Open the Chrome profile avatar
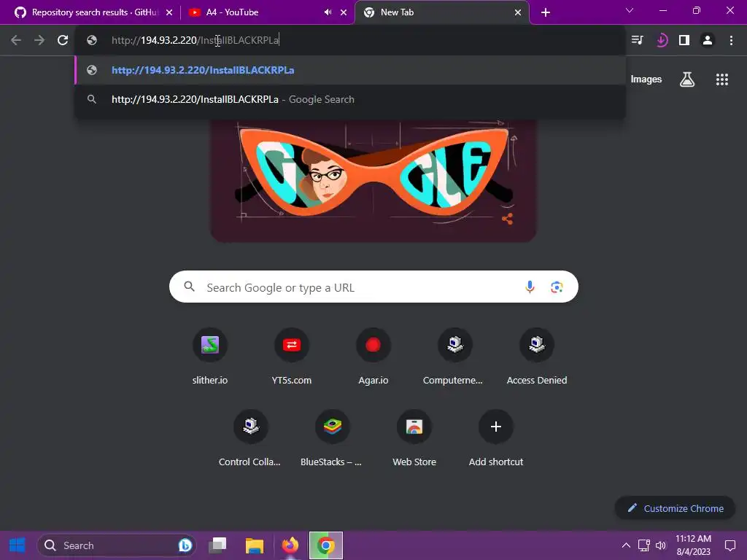747x560 pixels. coord(708,41)
